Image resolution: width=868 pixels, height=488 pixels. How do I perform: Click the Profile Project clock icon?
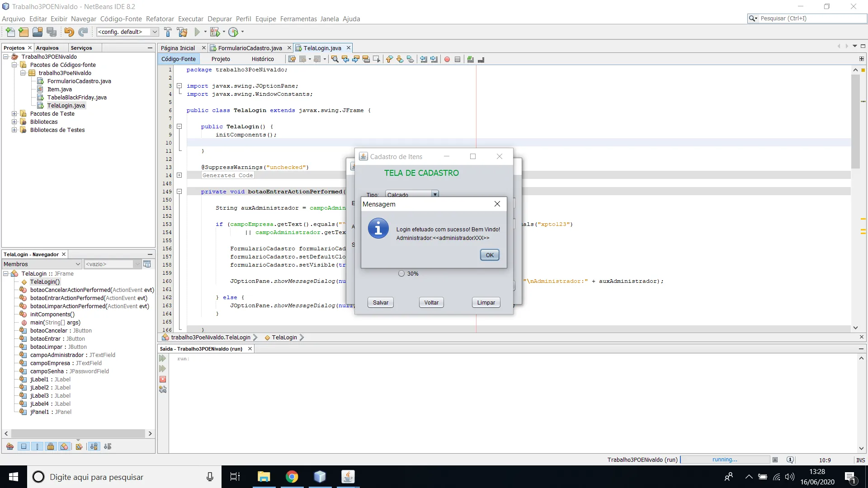(233, 32)
